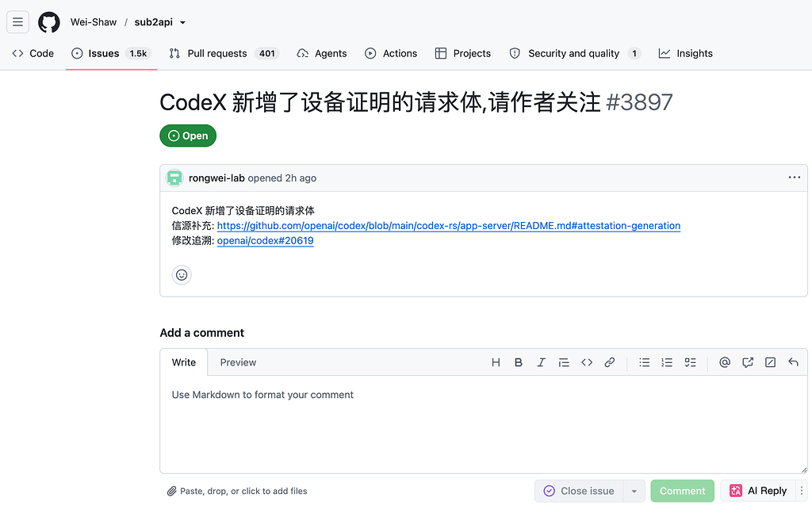Screen dimensions: 812x520
Task: Click 'Paste, drop, or click to add files'
Action: pyautogui.click(x=237, y=491)
